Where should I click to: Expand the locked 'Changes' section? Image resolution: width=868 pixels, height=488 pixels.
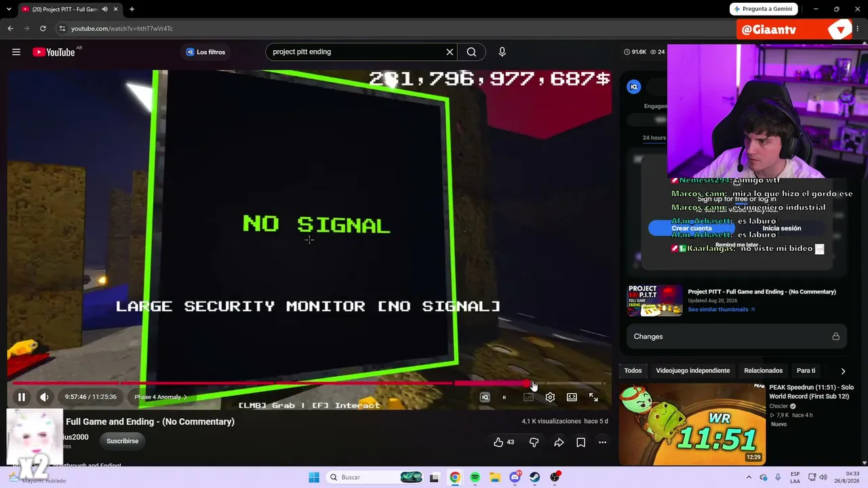pyautogui.click(x=736, y=337)
